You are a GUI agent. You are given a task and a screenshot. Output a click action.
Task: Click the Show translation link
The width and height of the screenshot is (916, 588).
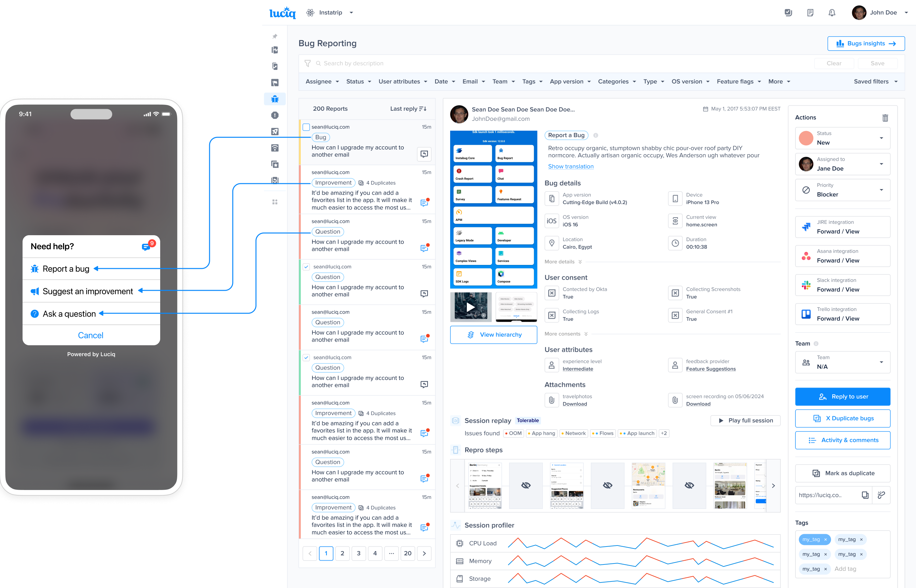click(571, 167)
